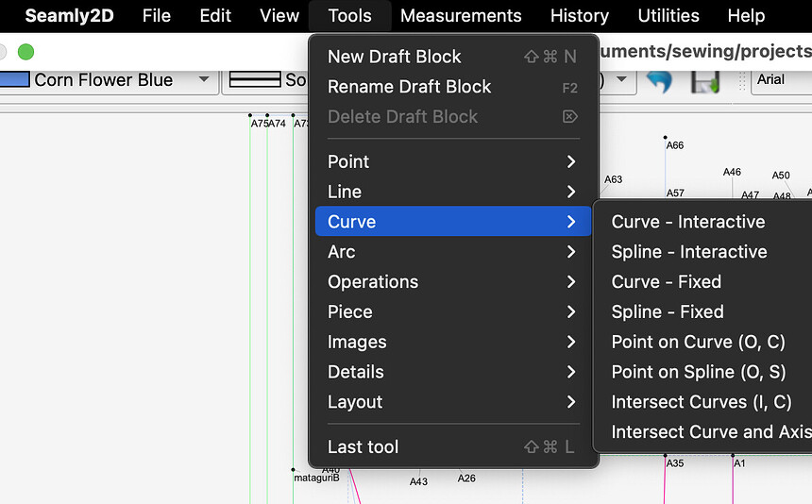Open dropdown arrow left of undo icon
The height and width of the screenshot is (504, 812).
[622, 79]
